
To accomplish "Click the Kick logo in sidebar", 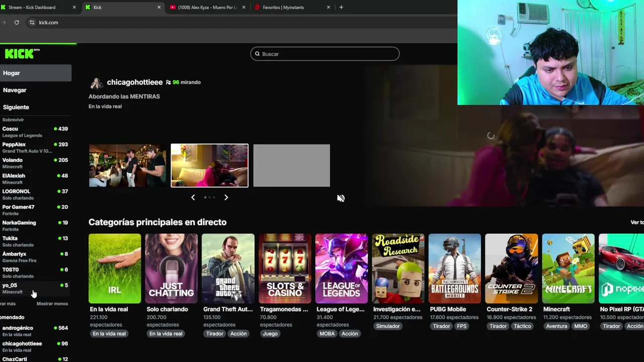I will [22, 53].
